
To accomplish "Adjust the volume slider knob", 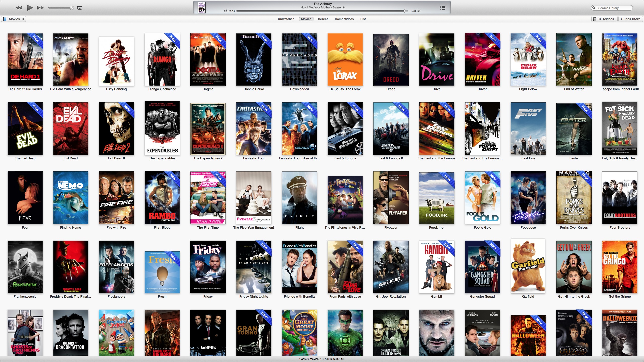I will (72, 8).
